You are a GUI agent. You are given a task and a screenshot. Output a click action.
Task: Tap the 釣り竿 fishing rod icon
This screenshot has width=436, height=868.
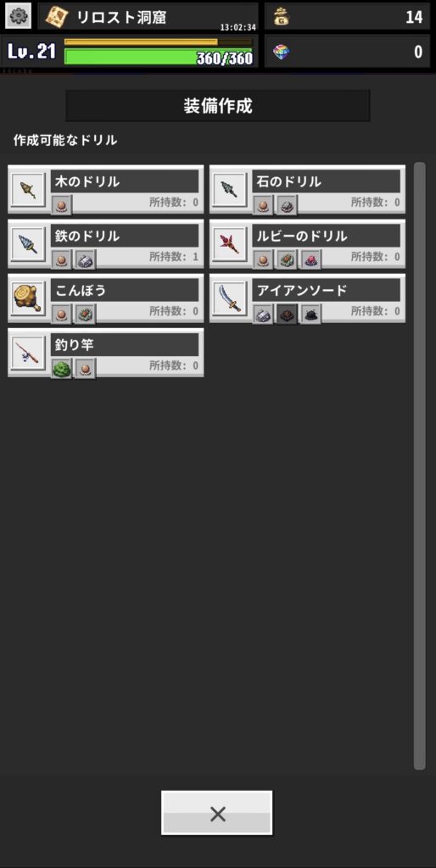(28, 353)
